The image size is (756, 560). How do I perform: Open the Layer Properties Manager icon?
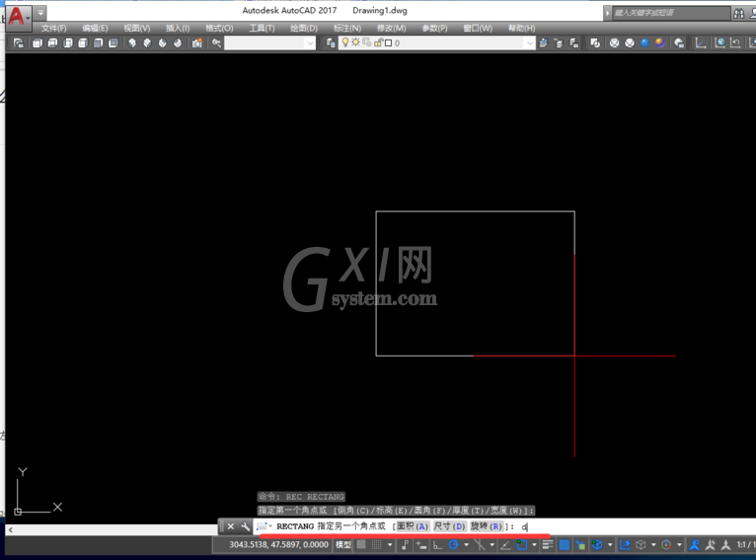(331, 43)
